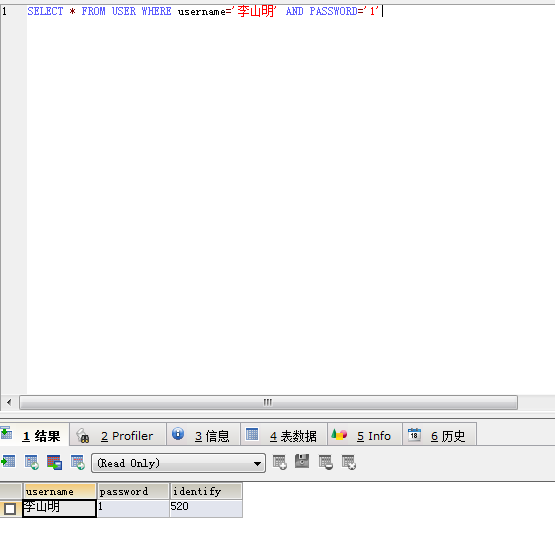
Task: Click the delete selected row icon
Action: pyautogui.click(x=326, y=462)
